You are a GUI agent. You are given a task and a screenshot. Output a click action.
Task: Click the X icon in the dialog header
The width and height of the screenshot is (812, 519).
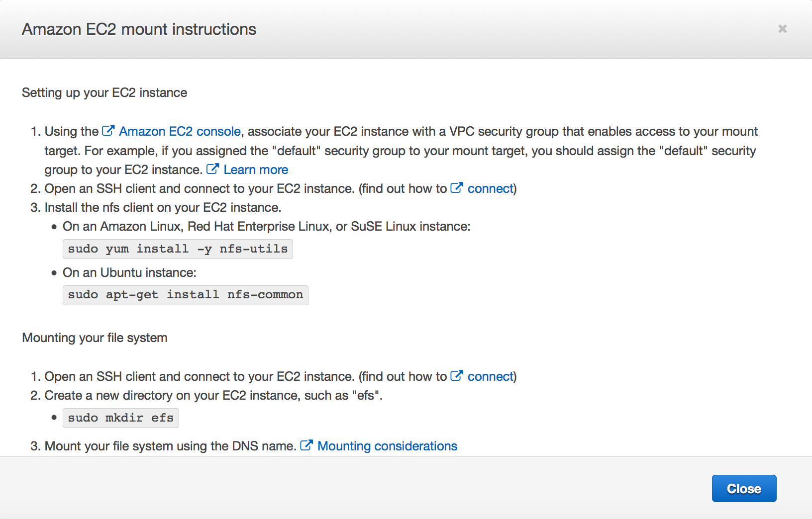coord(782,29)
